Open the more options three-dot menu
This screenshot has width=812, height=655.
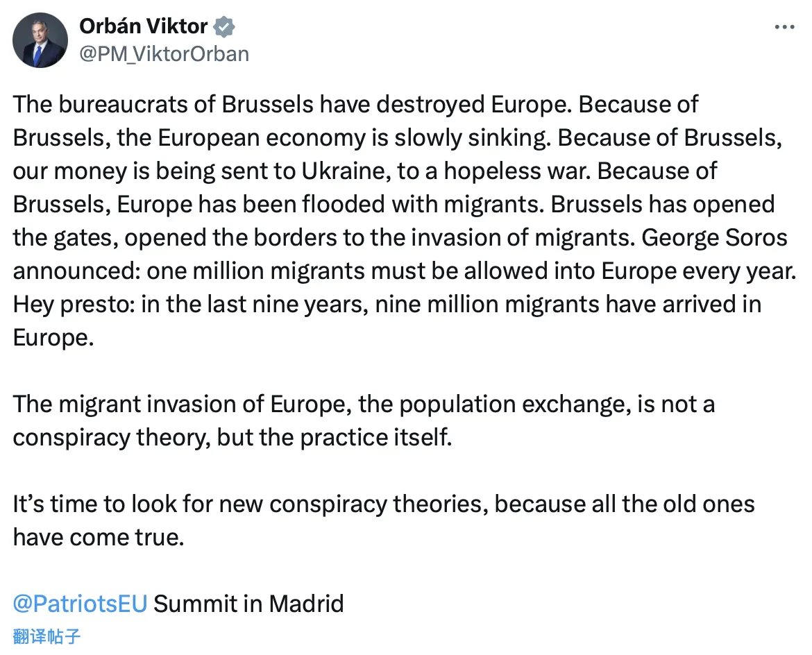click(x=784, y=27)
